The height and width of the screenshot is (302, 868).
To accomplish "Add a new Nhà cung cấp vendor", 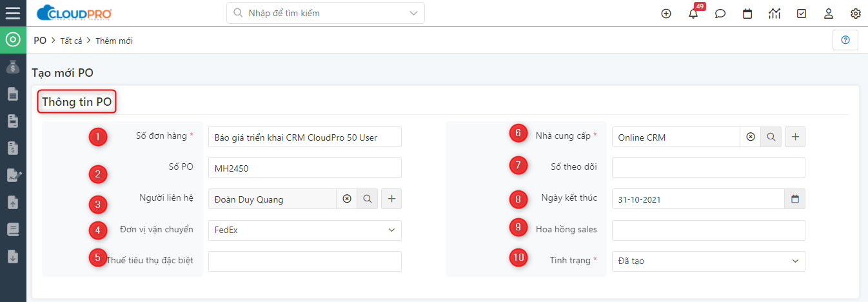I will click(795, 137).
